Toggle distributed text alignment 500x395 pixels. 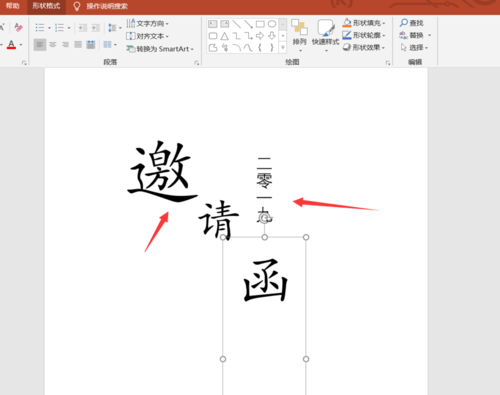click(91, 44)
